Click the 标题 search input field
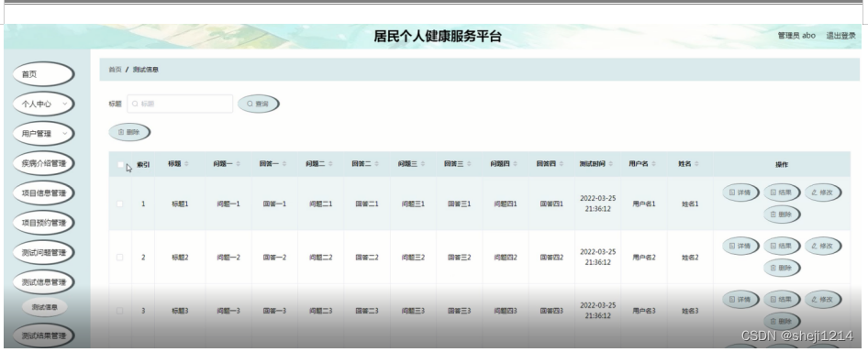 (x=180, y=104)
